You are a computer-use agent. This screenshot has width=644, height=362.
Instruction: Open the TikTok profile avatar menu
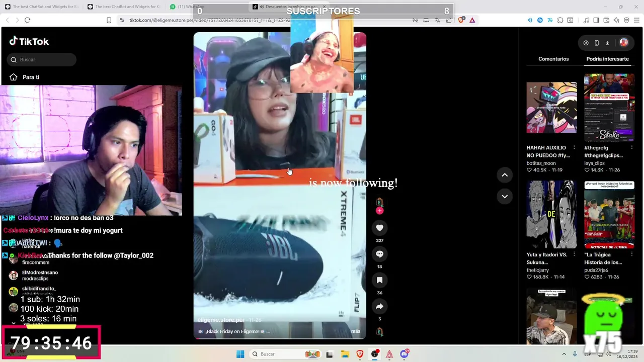[x=624, y=43]
